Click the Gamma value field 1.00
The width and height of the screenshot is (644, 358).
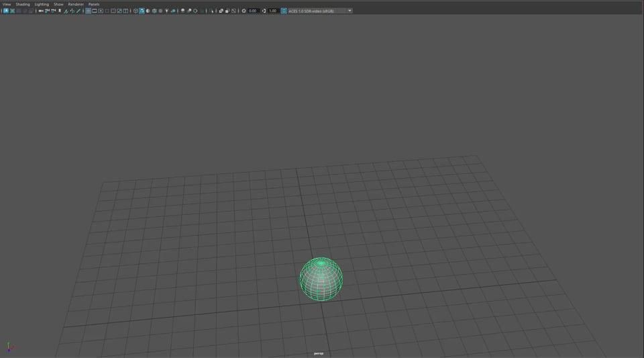[273, 11]
